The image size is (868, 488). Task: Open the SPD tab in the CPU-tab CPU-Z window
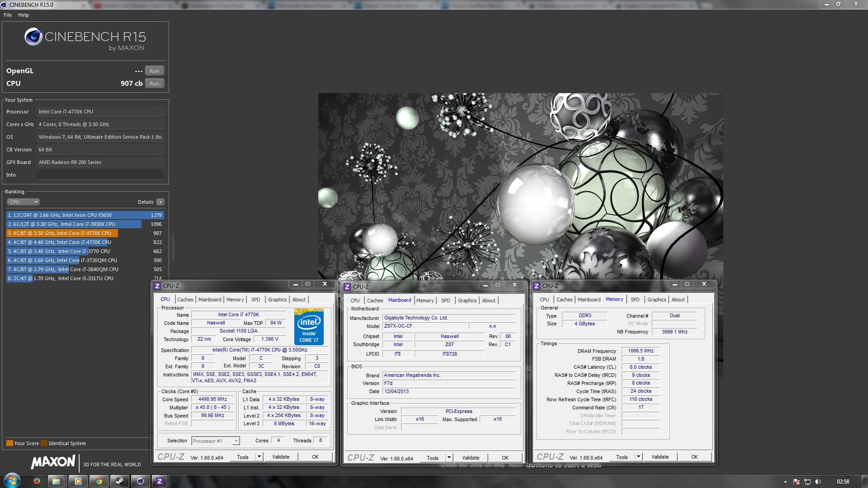(x=256, y=300)
